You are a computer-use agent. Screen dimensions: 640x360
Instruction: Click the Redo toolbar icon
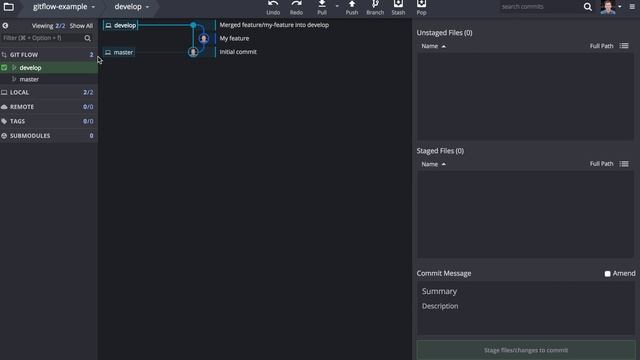pos(296,4)
